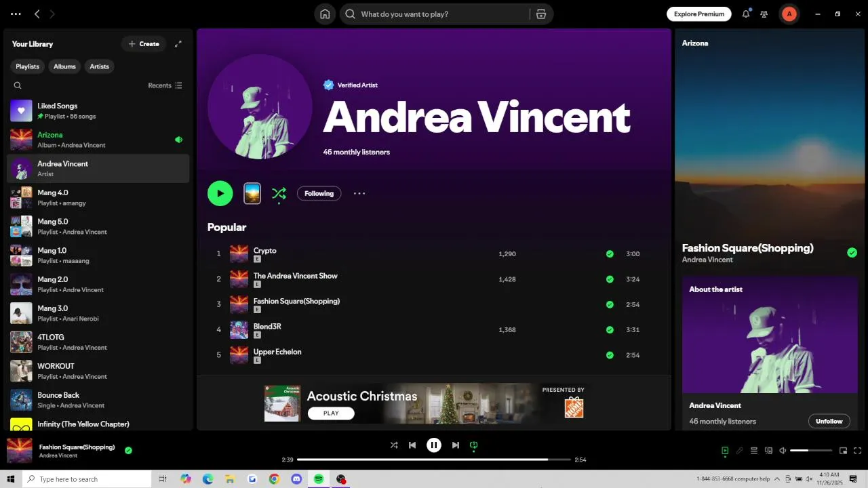Open the Create menu

[144, 44]
